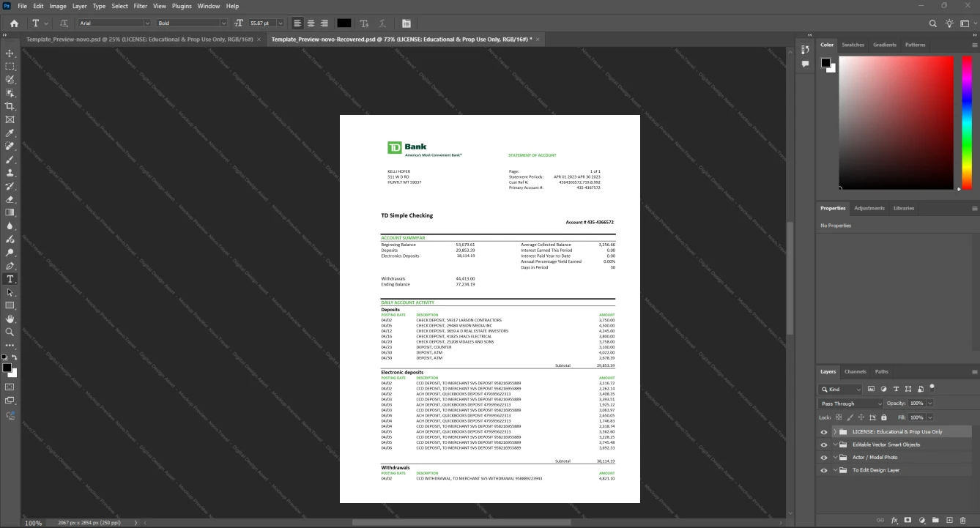This screenshot has width=980, height=528.
Task: Select the Path Selection tool
Action: [10, 292]
